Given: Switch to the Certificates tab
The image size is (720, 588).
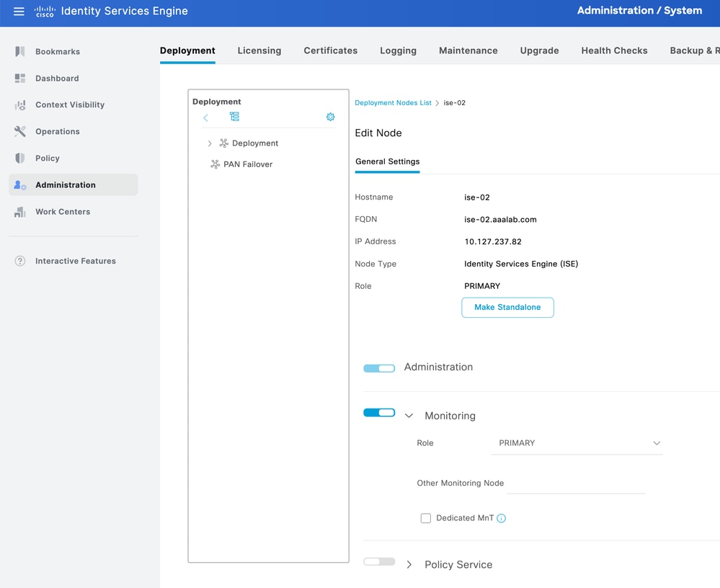Looking at the screenshot, I should pos(330,50).
